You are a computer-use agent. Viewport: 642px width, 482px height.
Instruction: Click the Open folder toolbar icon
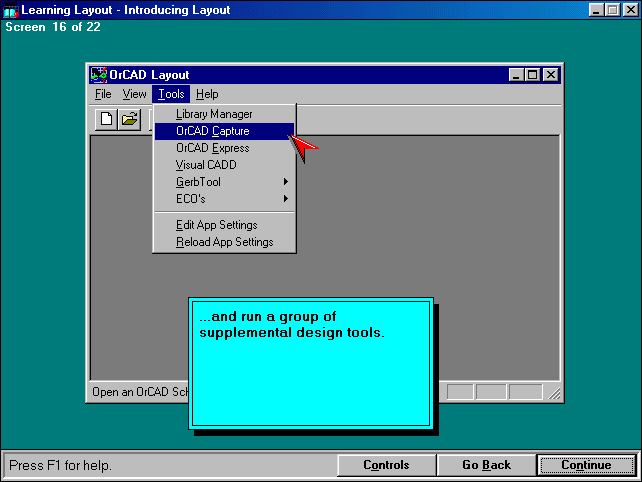tap(129, 119)
